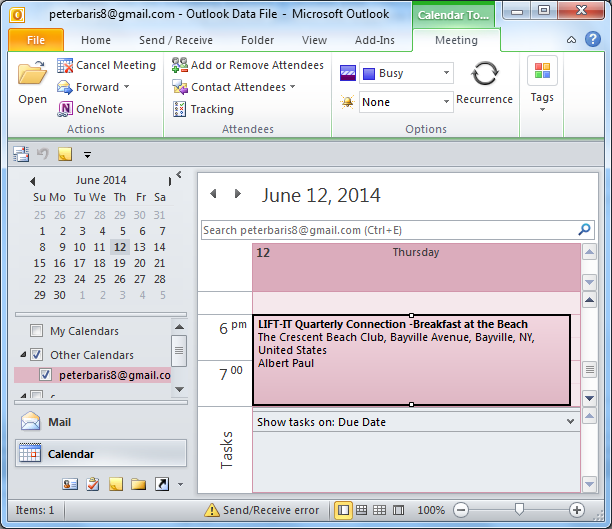Image resolution: width=612 pixels, height=529 pixels.
Task: Open Shortcuts icon in navigation bar
Action: click(162, 484)
